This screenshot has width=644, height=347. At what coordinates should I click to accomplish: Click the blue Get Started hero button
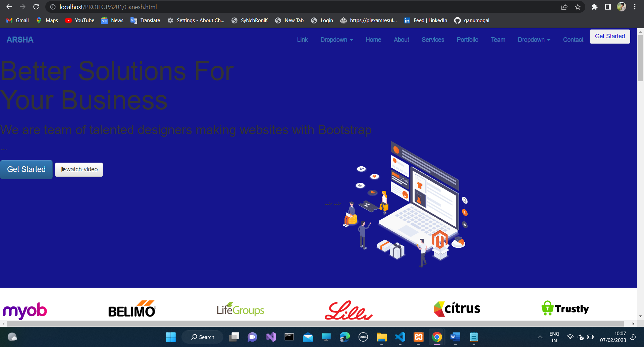click(x=26, y=169)
